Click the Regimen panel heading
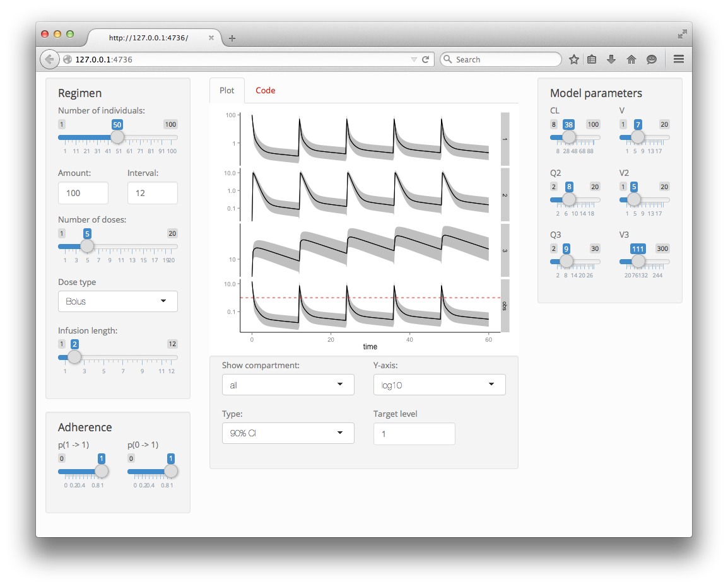Image resolution: width=728 pixels, height=587 pixels. click(x=80, y=93)
